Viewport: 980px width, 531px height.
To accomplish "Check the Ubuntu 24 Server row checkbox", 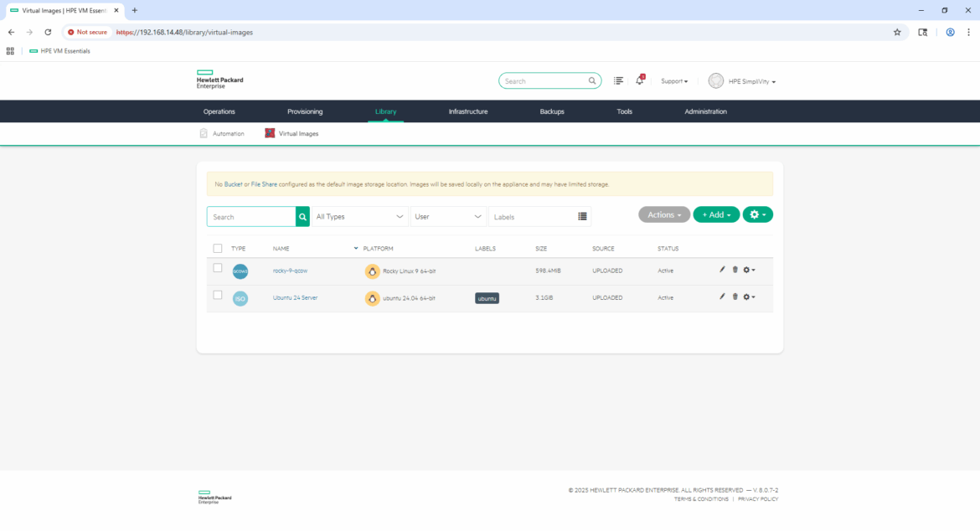I will click(x=218, y=295).
